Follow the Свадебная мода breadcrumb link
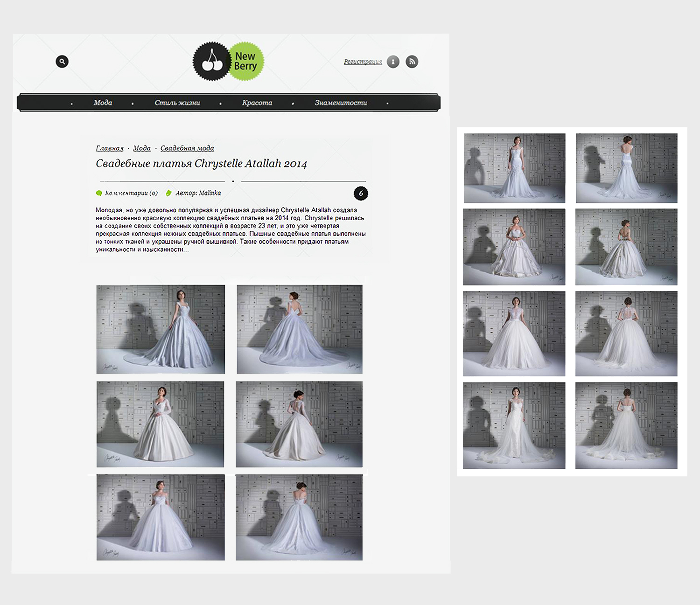Image resolution: width=700 pixels, height=605 pixels. pyautogui.click(x=187, y=148)
